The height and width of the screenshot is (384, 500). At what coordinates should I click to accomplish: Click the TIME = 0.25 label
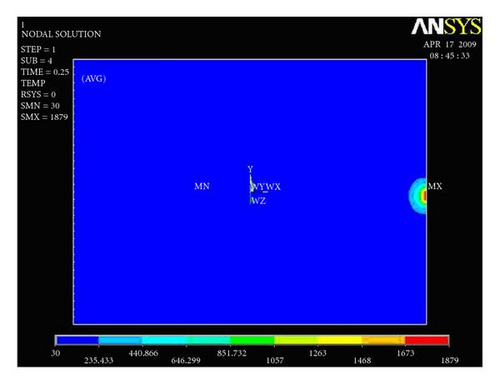45,72
